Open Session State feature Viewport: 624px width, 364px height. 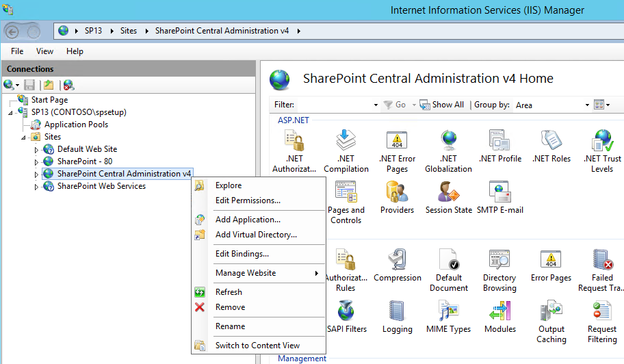(449, 198)
